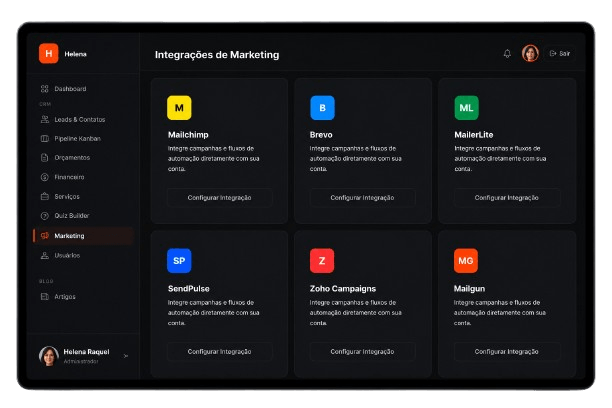Click the Administrador role label
This screenshot has height=408, width=612.
pyautogui.click(x=81, y=362)
